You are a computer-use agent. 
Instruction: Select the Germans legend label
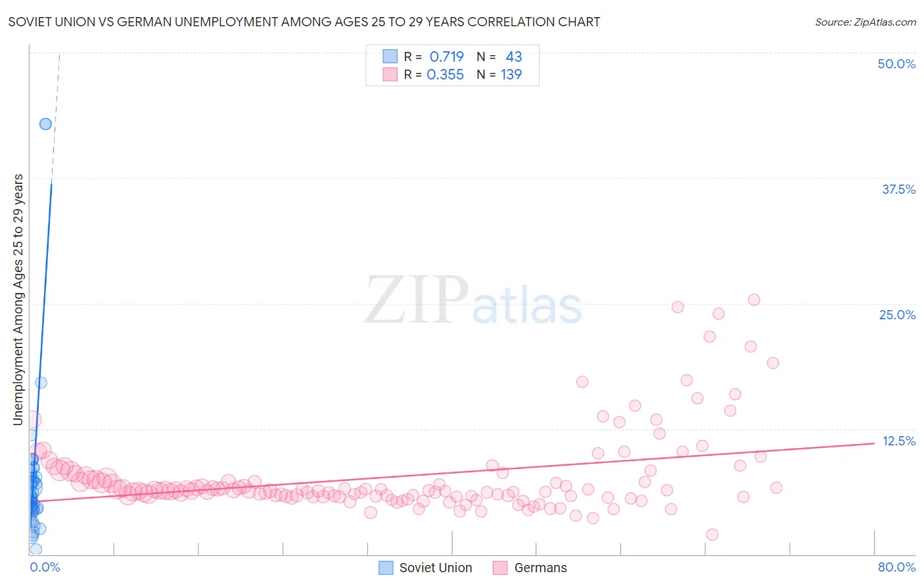[541, 568]
